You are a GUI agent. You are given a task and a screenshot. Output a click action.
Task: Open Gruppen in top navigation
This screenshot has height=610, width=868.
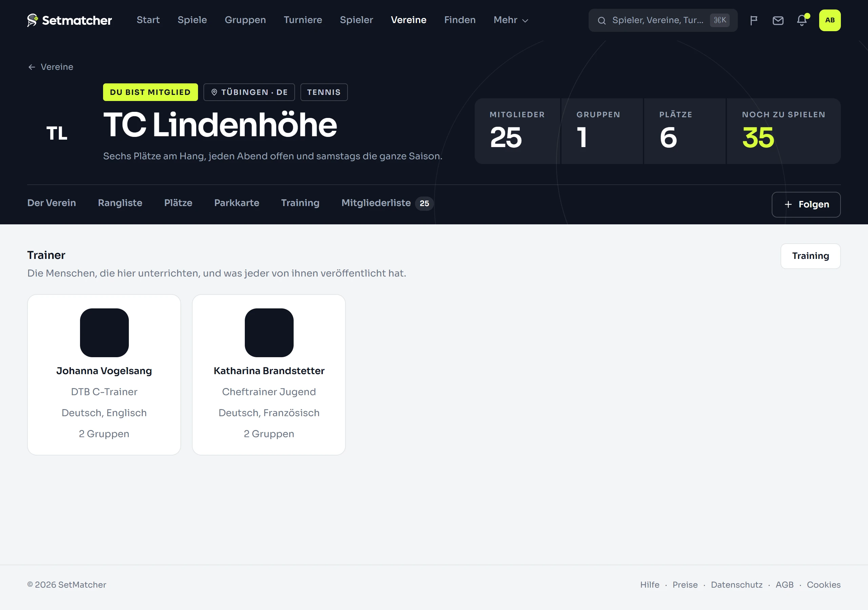(x=245, y=20)
